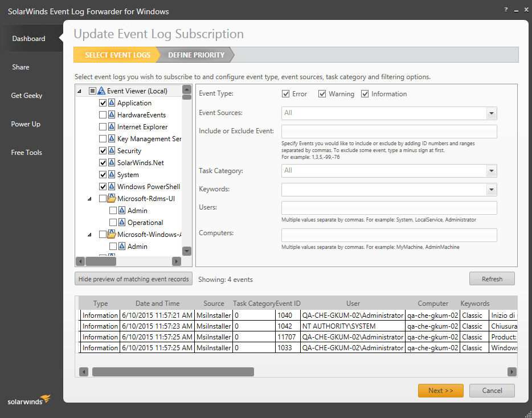Select the row with Event ID 1040

pyautogui.click(x=298, y=315)
